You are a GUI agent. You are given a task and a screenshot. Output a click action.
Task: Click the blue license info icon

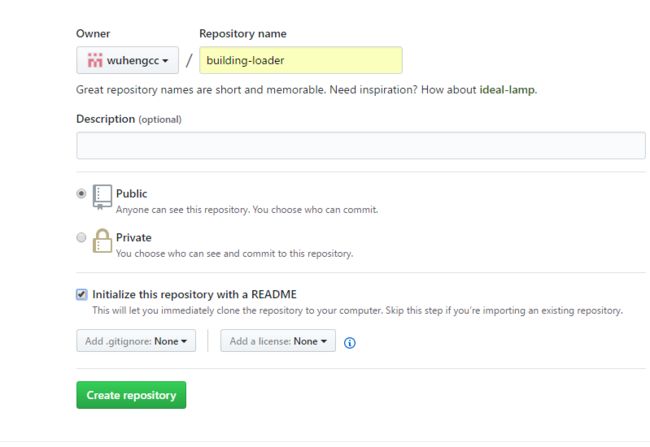click(x=349, y=343)
